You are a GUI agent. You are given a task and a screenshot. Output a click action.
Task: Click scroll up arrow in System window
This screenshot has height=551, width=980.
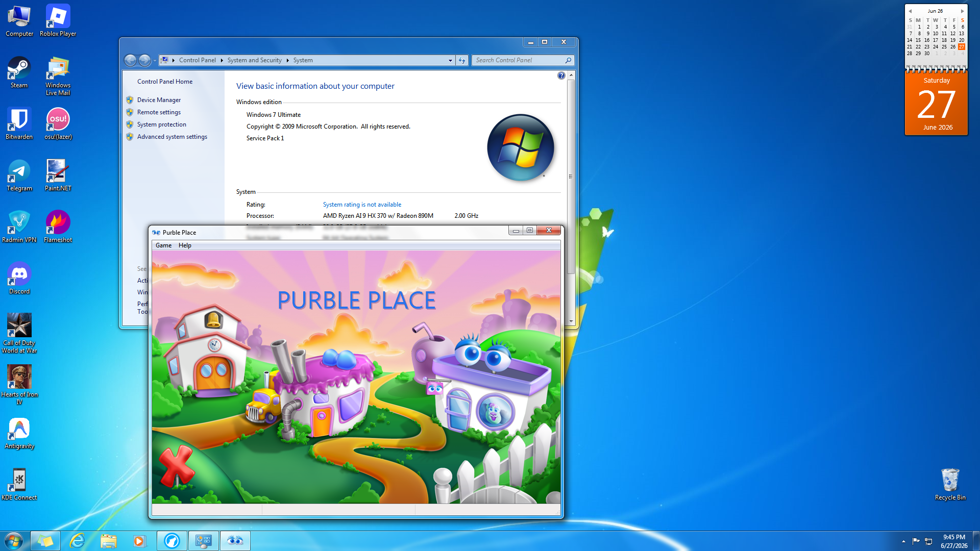click(571, 75)
